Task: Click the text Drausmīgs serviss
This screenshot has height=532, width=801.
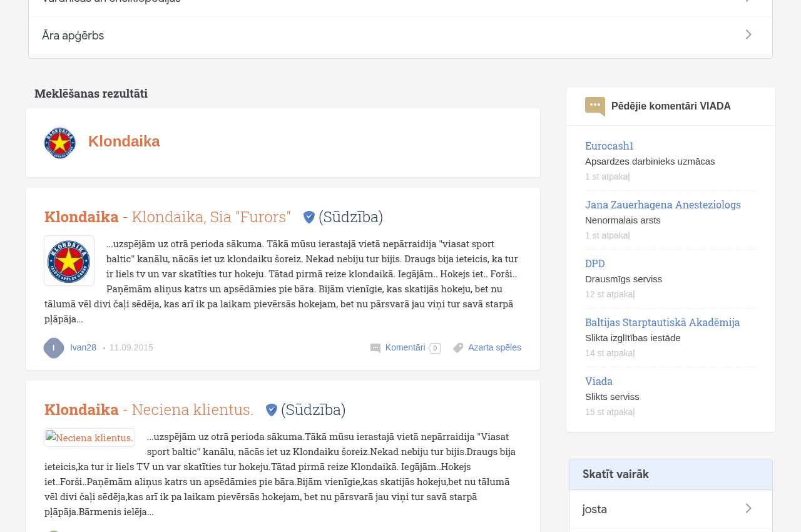Action: point(623,279)
